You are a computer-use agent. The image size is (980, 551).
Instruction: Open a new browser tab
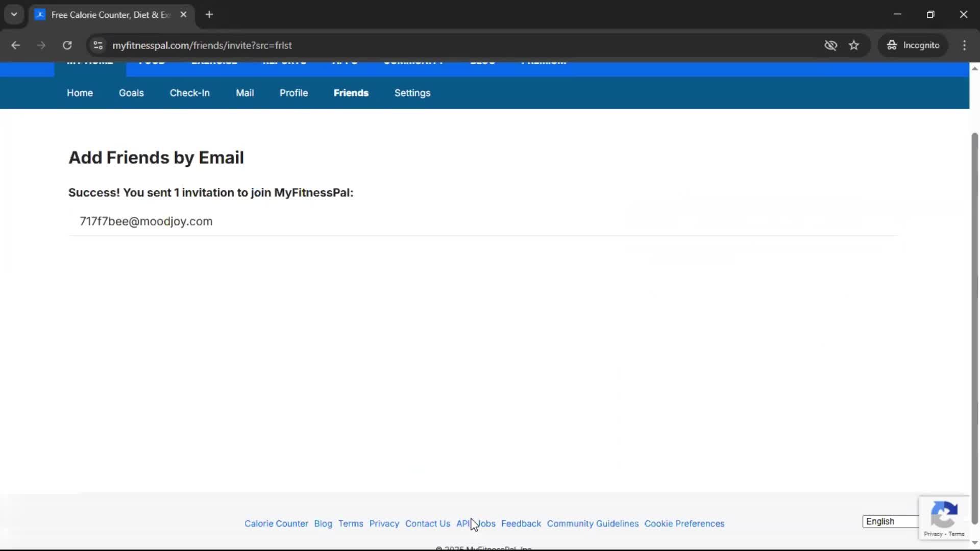209,15
